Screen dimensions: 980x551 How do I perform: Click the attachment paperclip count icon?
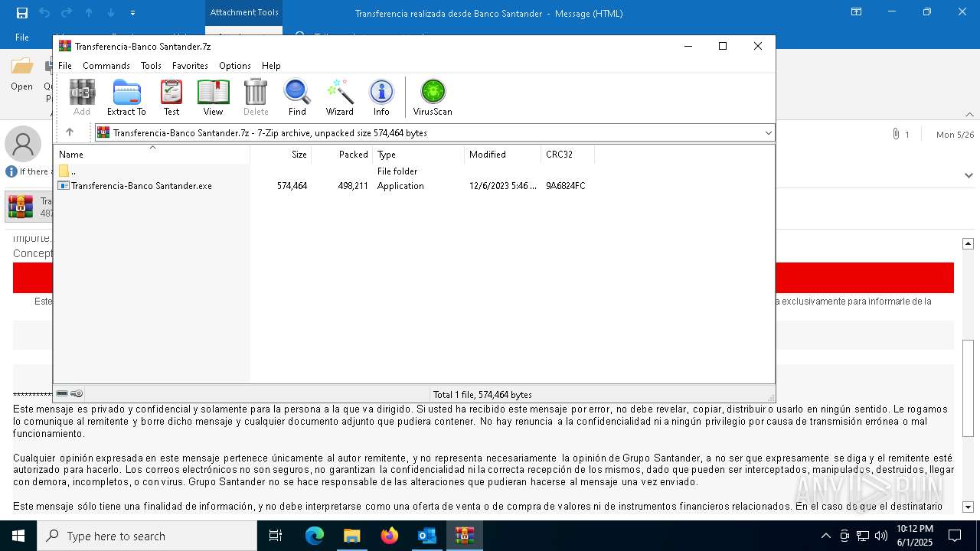900,135
